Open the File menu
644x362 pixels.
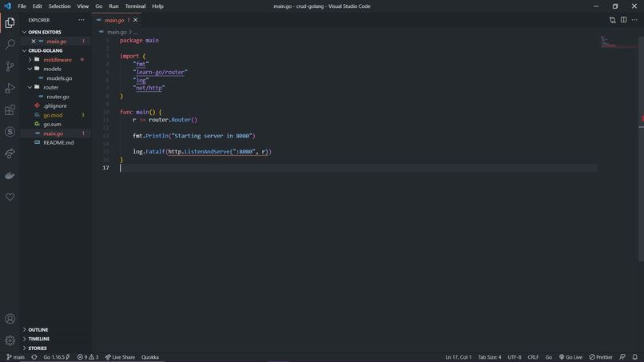point(22,6)
